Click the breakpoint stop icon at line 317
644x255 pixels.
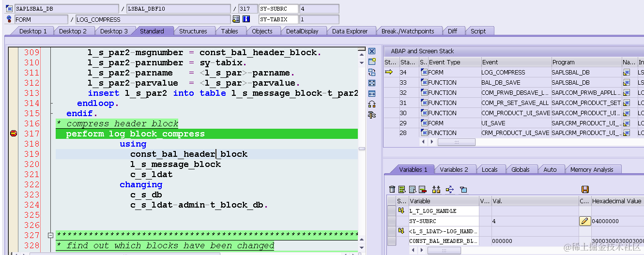[14, 134]
